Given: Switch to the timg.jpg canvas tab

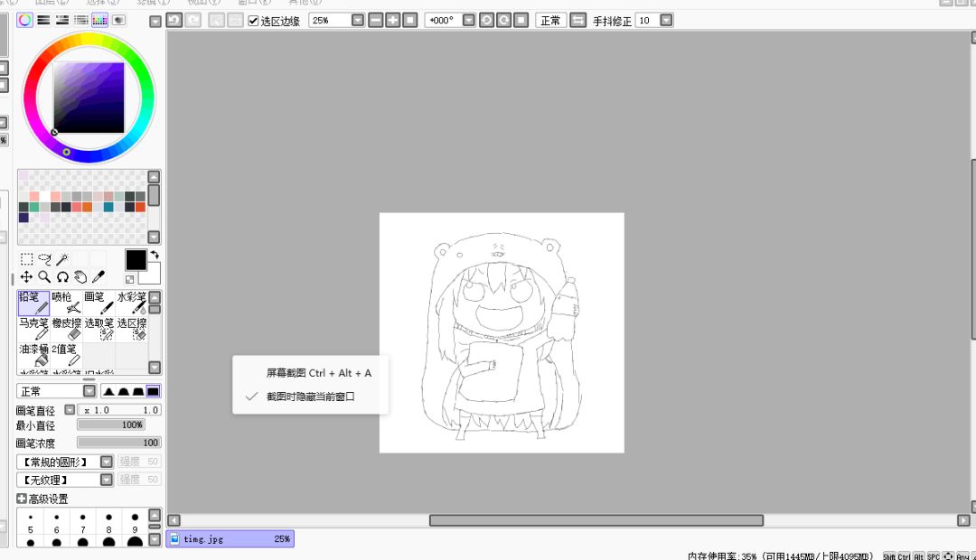Looking at the screenshot, I should (x=230, y=539).
